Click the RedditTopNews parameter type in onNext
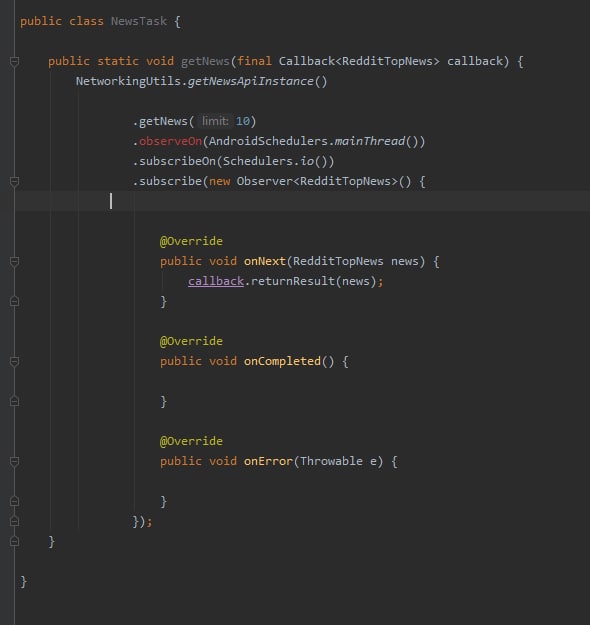590x625 pixels. click(338, 261)
